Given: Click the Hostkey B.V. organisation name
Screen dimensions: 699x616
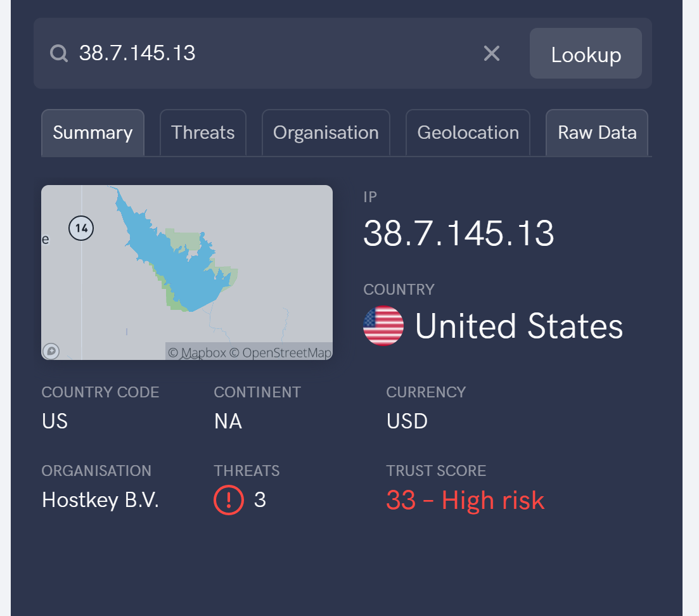Looking at the screenshot, I should coord(100,500).
